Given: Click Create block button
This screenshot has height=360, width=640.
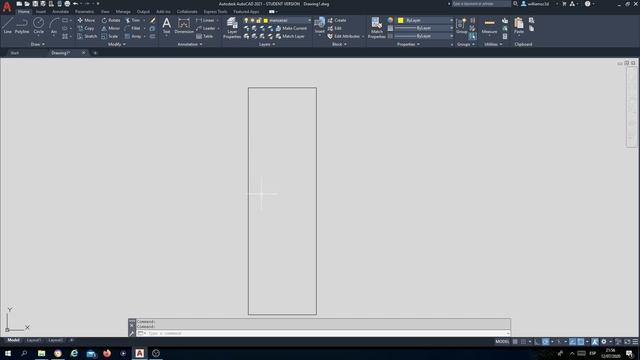Looking at the screenshot, I should pyautogui.click(x=337, y=20).
